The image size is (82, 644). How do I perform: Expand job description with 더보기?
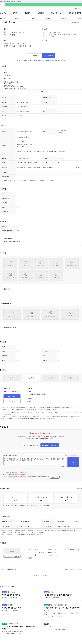41,92
